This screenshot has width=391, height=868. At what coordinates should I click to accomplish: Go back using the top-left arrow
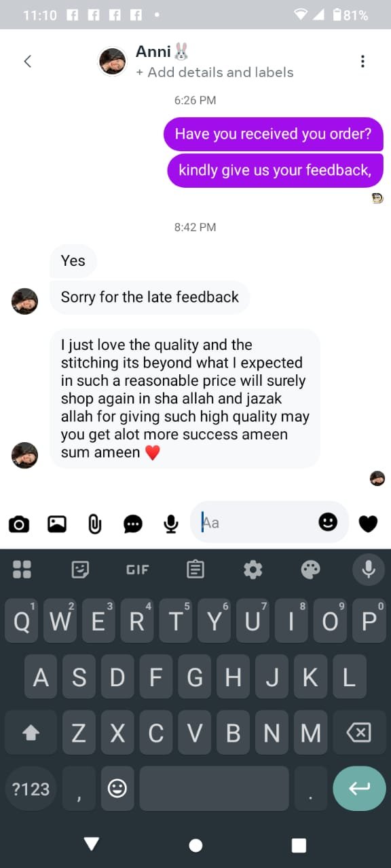pos(27,61)
